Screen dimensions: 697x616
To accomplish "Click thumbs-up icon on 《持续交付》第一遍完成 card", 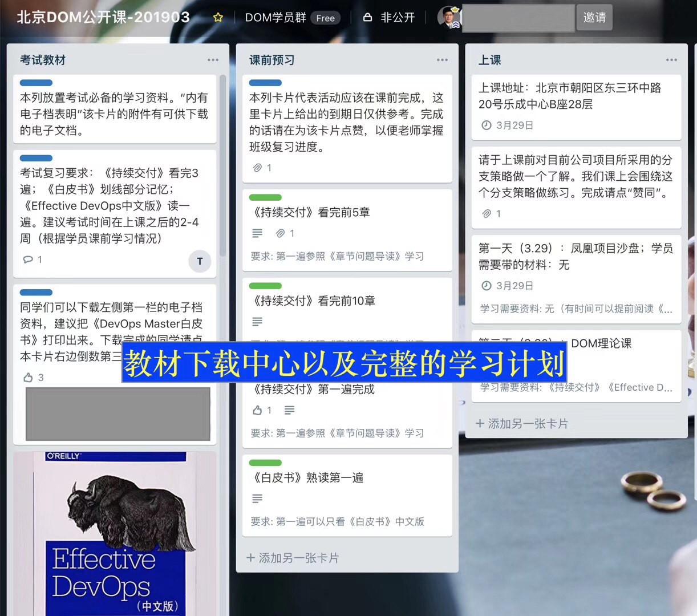I will pyautogui.click(x=257, y=410).
